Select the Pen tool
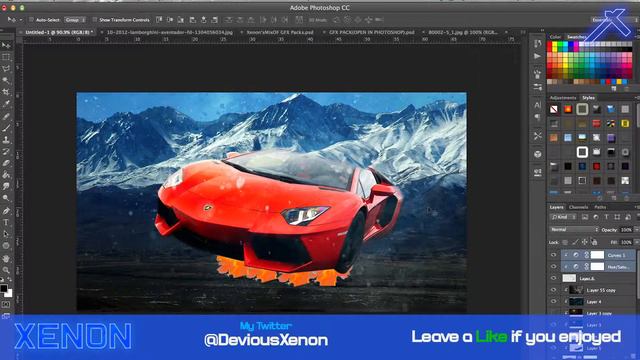The height and width of the screenshot is (360, 640). tap(6, 211)
